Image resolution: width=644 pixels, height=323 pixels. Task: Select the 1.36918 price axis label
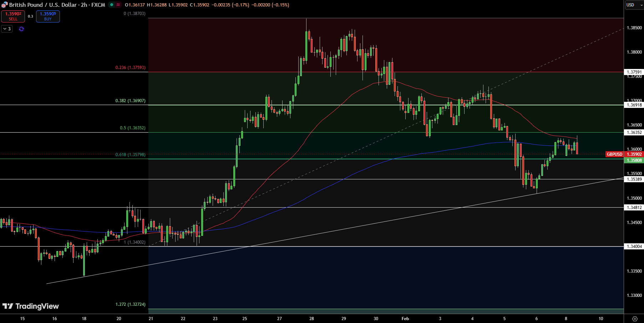point(634,105)
